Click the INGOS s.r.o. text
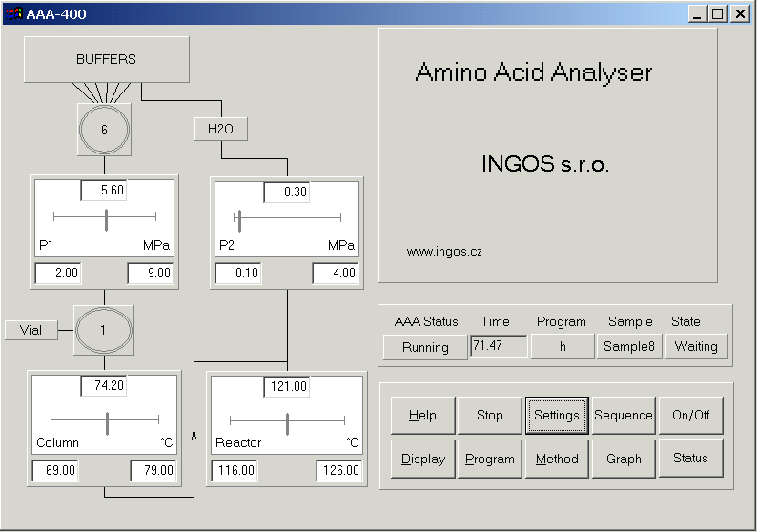The height and width of the screenshot is (532, 757). pyautogui.click(x=545, y=164)
